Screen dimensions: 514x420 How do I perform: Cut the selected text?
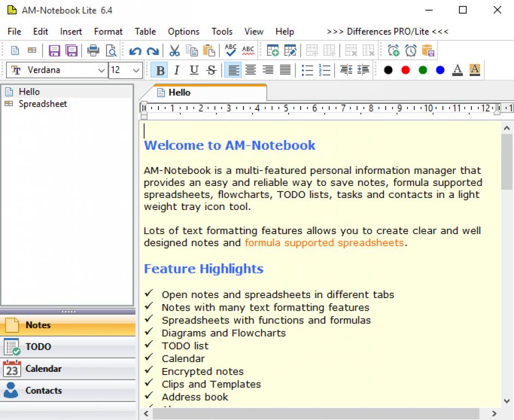pos(174,50)
